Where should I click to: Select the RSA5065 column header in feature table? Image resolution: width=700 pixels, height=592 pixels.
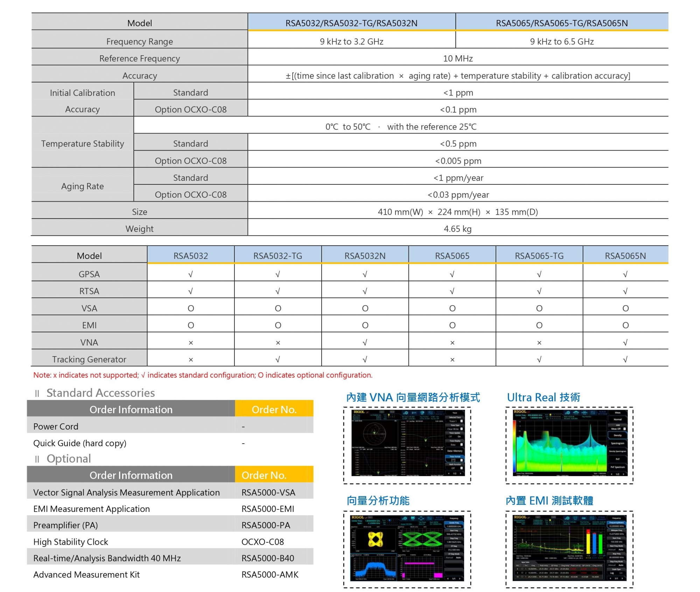[452, 256]
